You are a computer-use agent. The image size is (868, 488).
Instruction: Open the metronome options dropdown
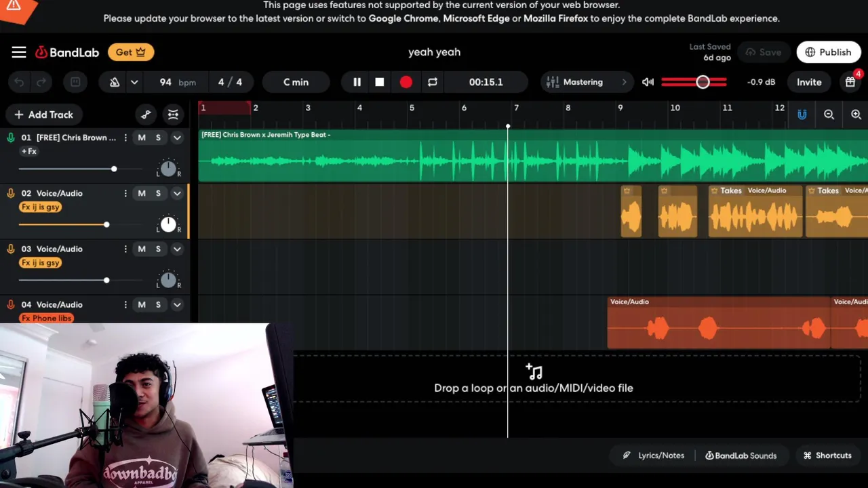tap(134, 82)
